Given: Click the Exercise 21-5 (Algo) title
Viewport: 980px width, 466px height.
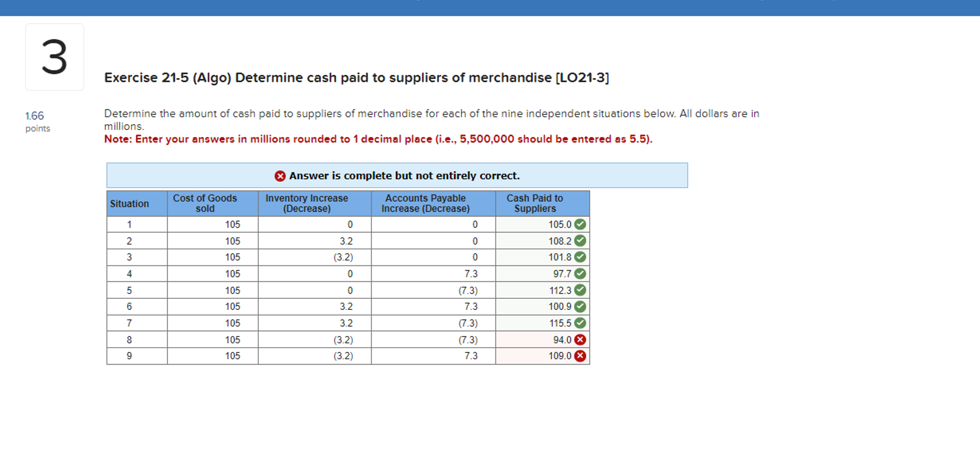Looking at the screenshot, I should tap(356, 77).
